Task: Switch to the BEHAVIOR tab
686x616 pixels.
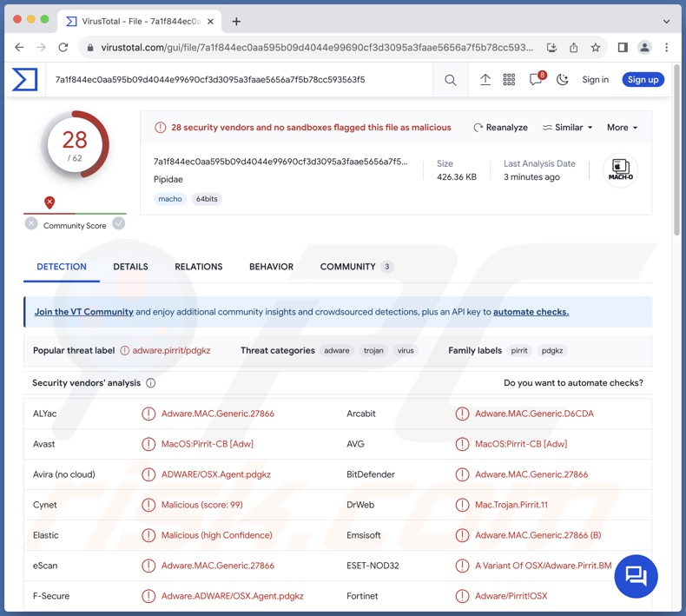Action: click(x=271, y=267)
